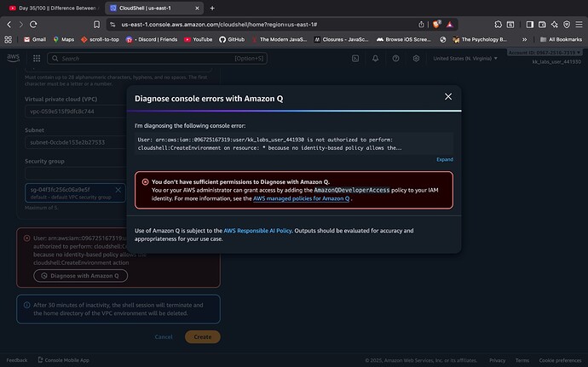Open AWS notifications bell
Viewport: 588px width, 367px height.
pos(375,58)
